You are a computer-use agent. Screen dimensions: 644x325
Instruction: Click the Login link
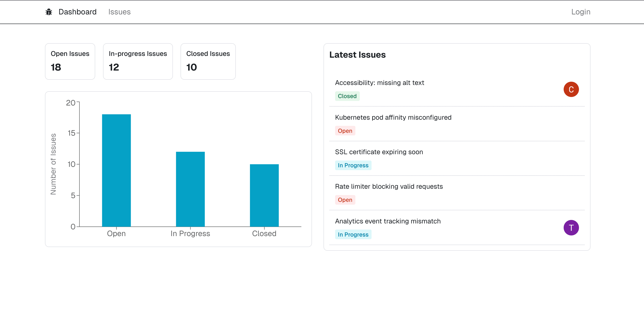pos(580,12)
